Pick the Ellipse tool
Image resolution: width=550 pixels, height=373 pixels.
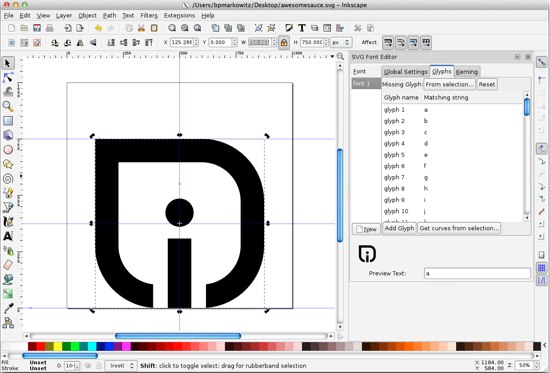pos(8,150)
